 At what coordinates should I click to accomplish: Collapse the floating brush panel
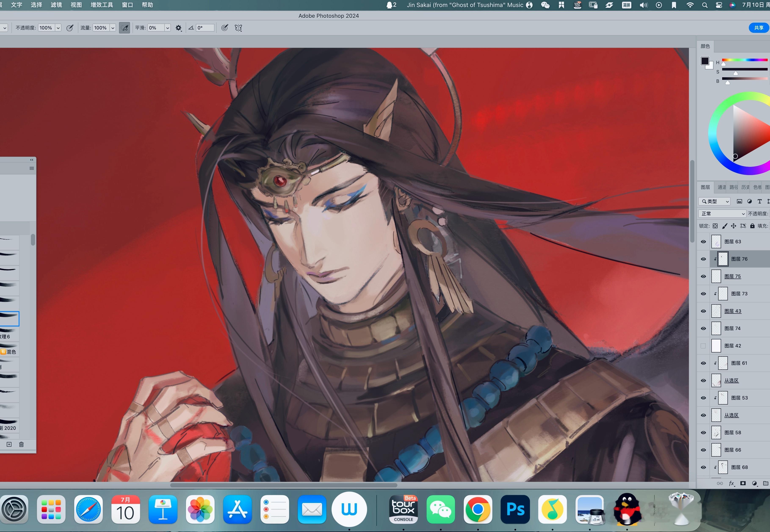pos(32,160)
